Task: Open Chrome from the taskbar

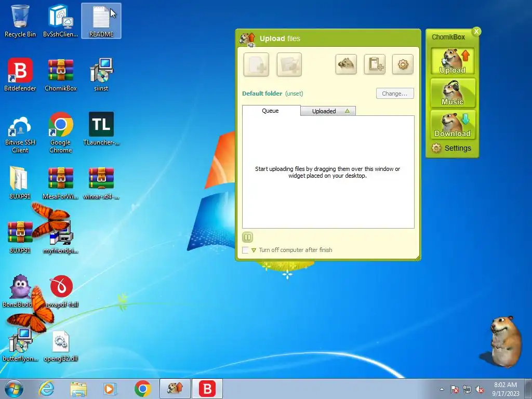Action: (142, 389)
